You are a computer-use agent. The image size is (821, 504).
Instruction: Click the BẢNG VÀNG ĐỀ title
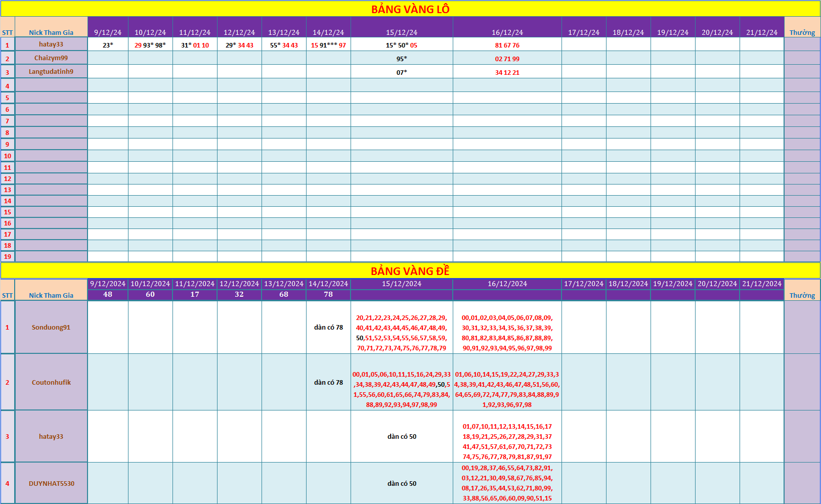[x=410, y=271]
